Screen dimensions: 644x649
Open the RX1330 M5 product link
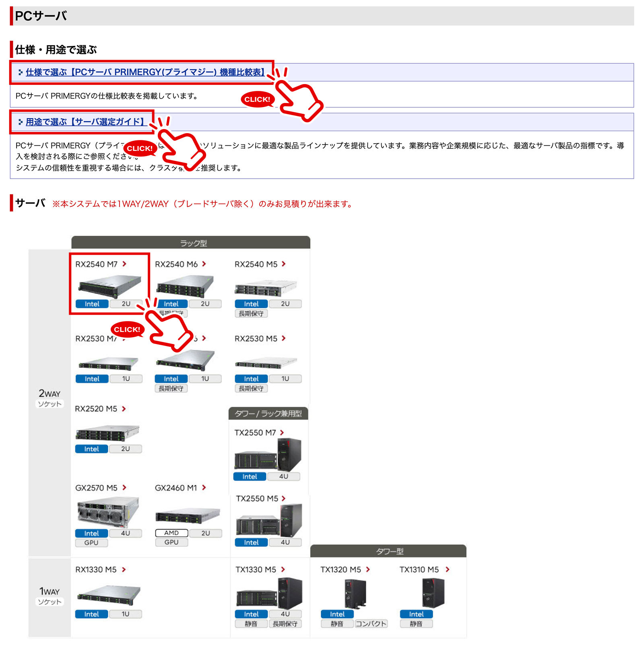(x=96, y=570)
